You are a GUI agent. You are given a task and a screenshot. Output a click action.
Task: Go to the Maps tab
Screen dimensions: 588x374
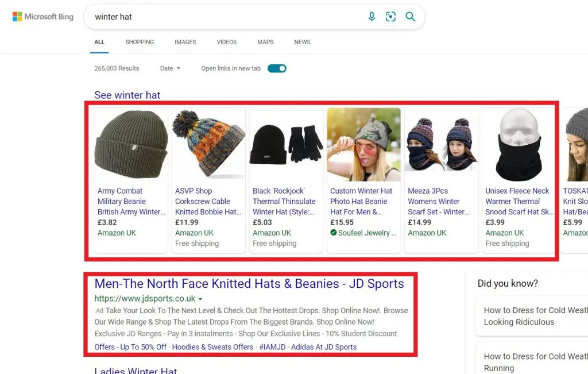tap(265, 42)
